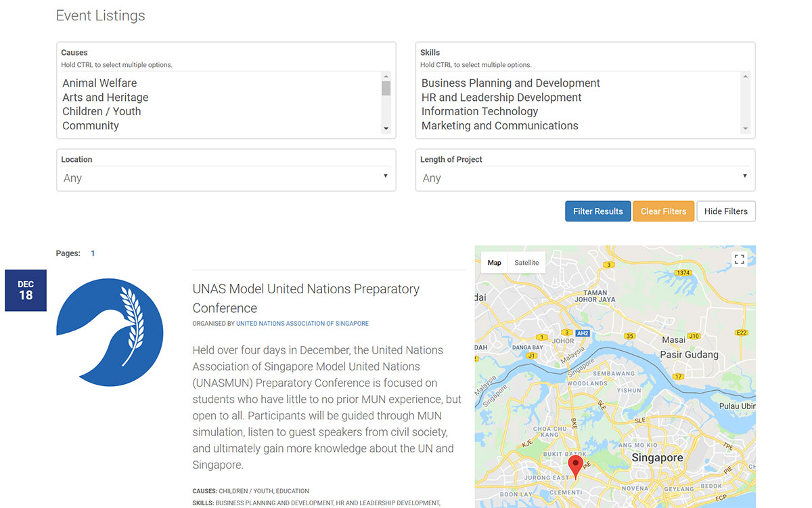Click the Danga Bay map label
Image resolution: width=812 pixels, height=508 pixels.
[x=527, y=347]
